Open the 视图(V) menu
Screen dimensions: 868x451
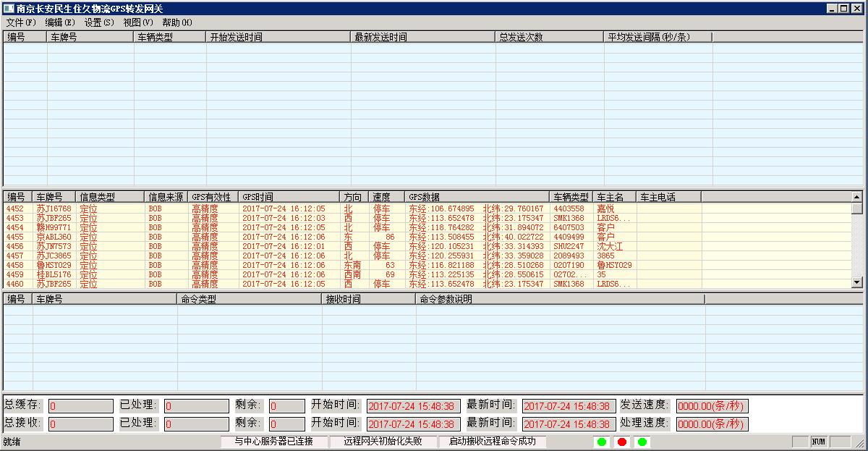click(138, 22)
